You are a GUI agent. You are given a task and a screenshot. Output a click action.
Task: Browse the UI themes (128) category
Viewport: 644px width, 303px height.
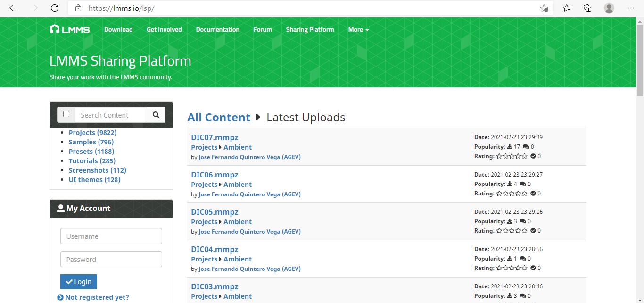click(94, 180)
